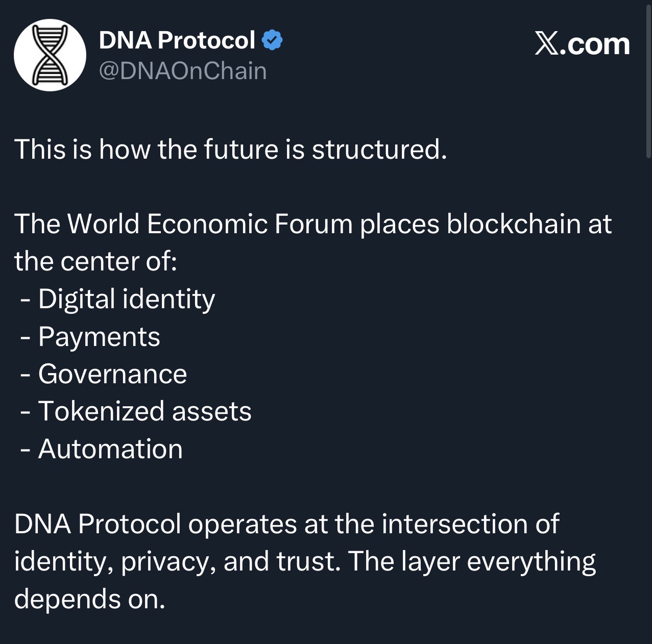Click the phrase "World Economic Forum"
Image resolution: width=652 pixels, height=644 pixels.
pos(209,224)
